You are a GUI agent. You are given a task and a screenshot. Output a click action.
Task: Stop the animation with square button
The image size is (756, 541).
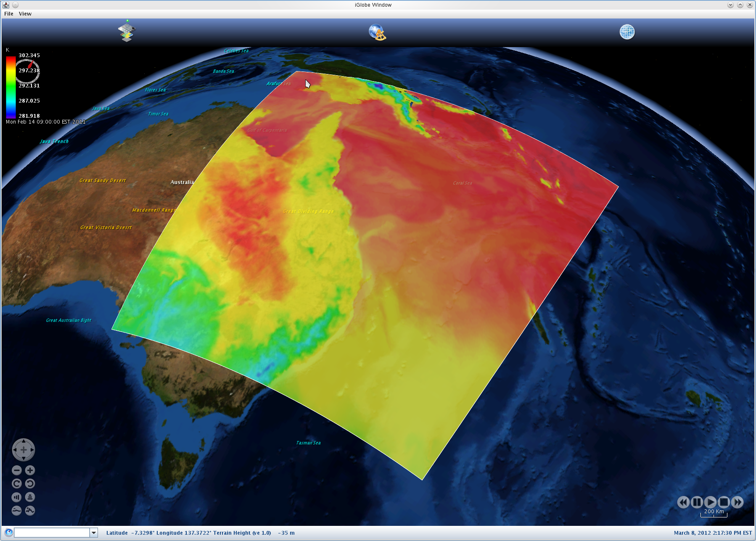pos(724,502)
